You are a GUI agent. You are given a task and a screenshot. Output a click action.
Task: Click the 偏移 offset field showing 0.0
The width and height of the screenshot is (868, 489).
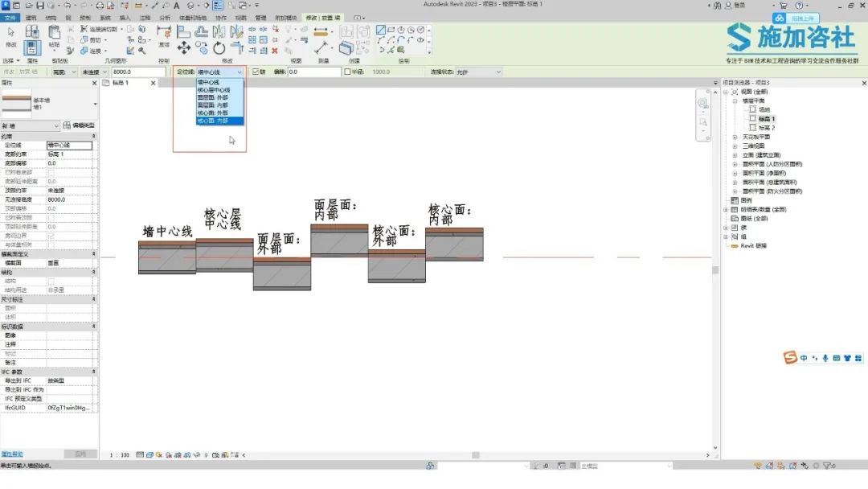point(314,72)
